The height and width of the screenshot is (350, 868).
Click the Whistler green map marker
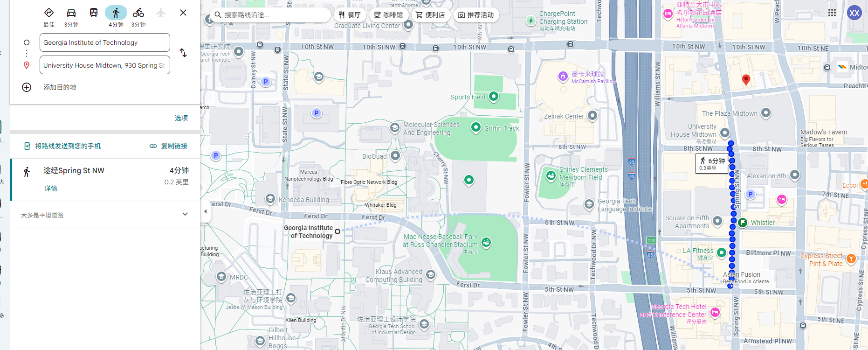[x=743, y=223]
